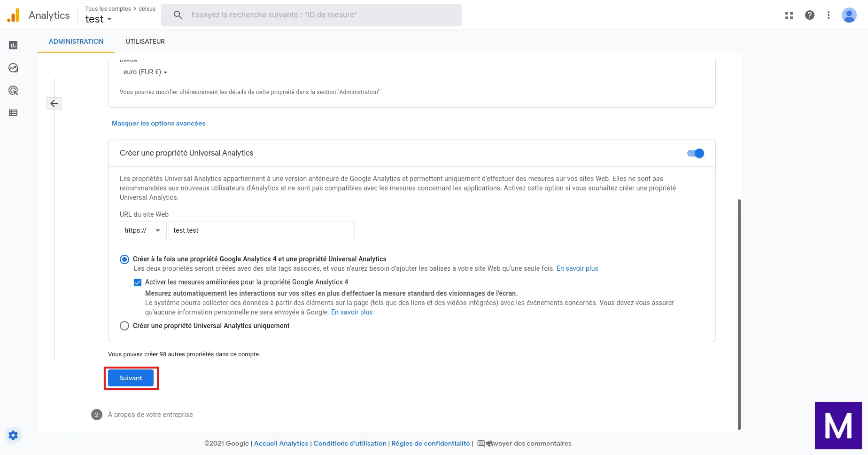Select radio for creating both GA4 and Universal

coord(124,259)
